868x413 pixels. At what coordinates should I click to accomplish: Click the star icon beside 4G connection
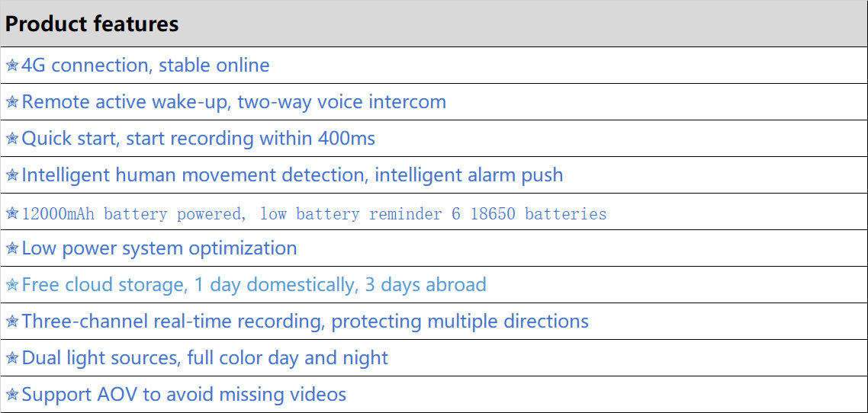coord(12,66)
